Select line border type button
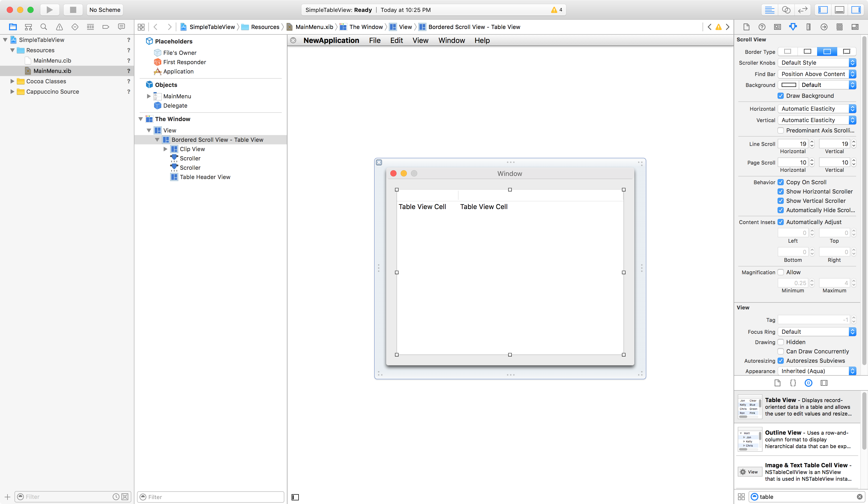The image size is (868, 504). pos(807,51)
